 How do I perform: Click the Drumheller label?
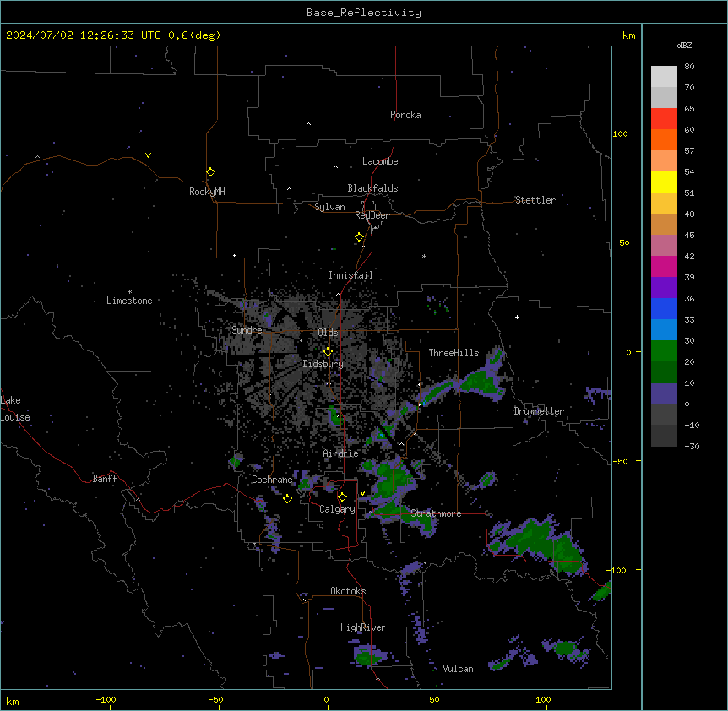point(539,411)
